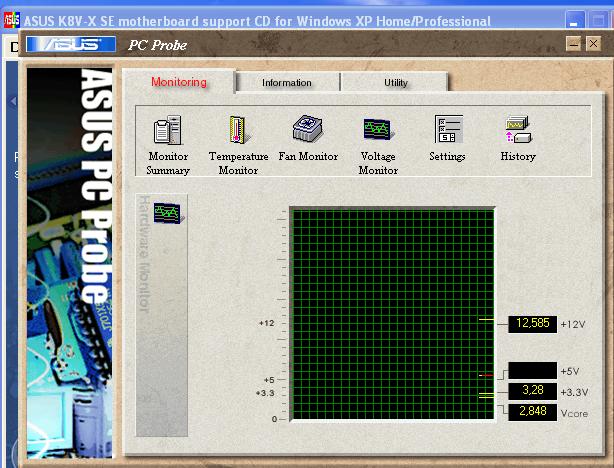
Task: Open the History icon
Action: tap(518, 129)
